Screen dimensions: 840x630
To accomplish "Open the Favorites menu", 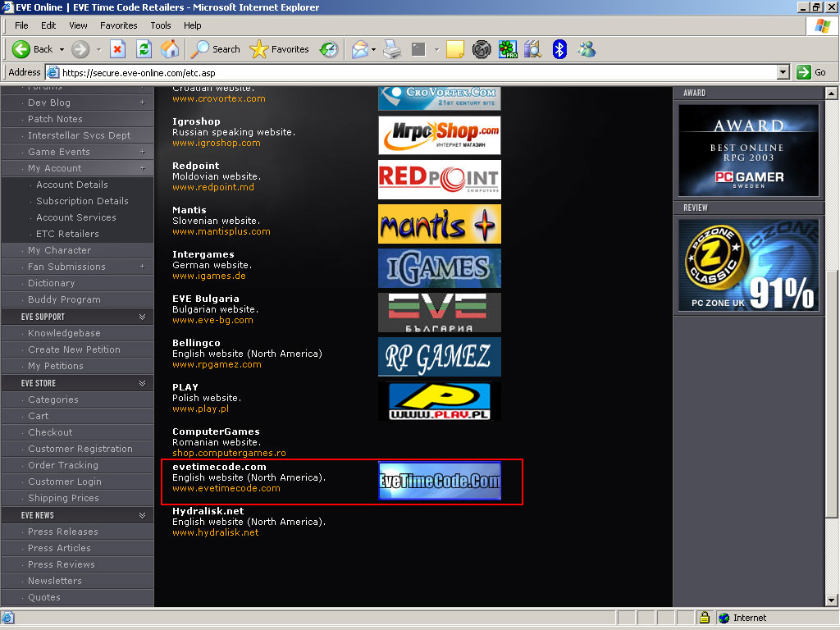I will 118,25.
